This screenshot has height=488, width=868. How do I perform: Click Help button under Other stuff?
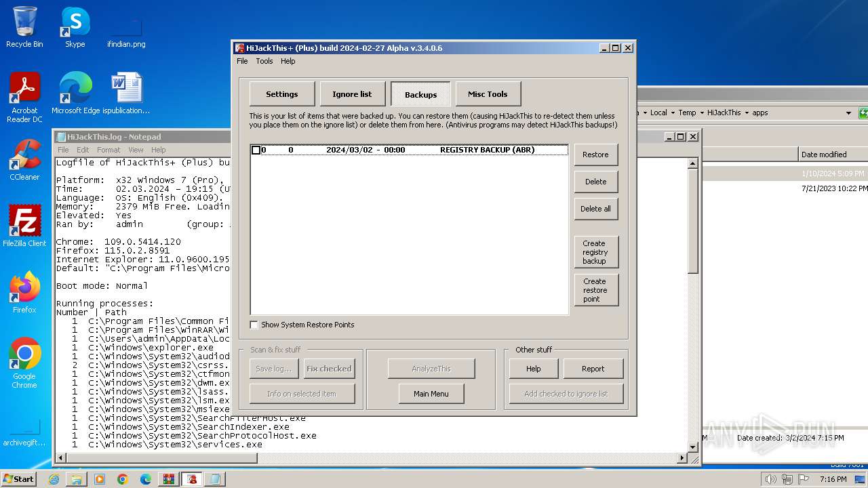(534, 369)
